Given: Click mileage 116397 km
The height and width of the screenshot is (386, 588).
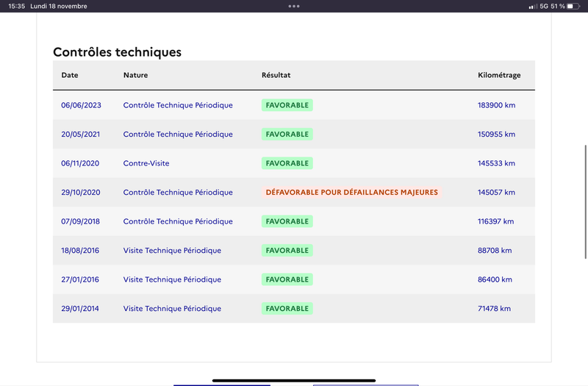Looking at the screenshot, I should coord(495,221).
